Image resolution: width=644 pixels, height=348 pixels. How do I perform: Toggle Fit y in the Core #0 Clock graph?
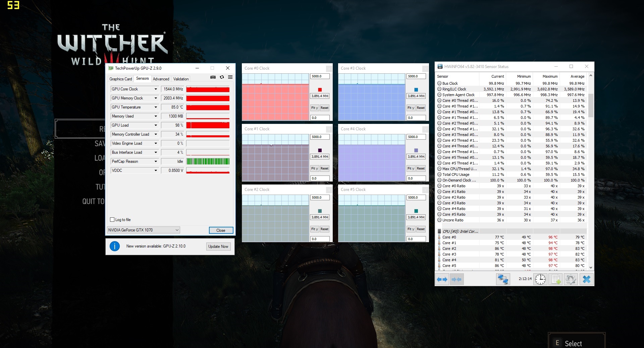tap(314, 108)
